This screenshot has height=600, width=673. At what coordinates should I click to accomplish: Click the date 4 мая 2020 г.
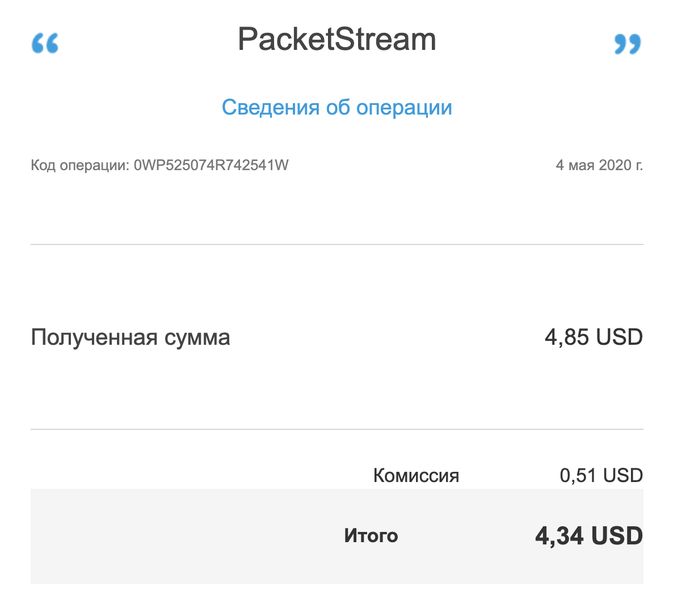coord(599,165)
